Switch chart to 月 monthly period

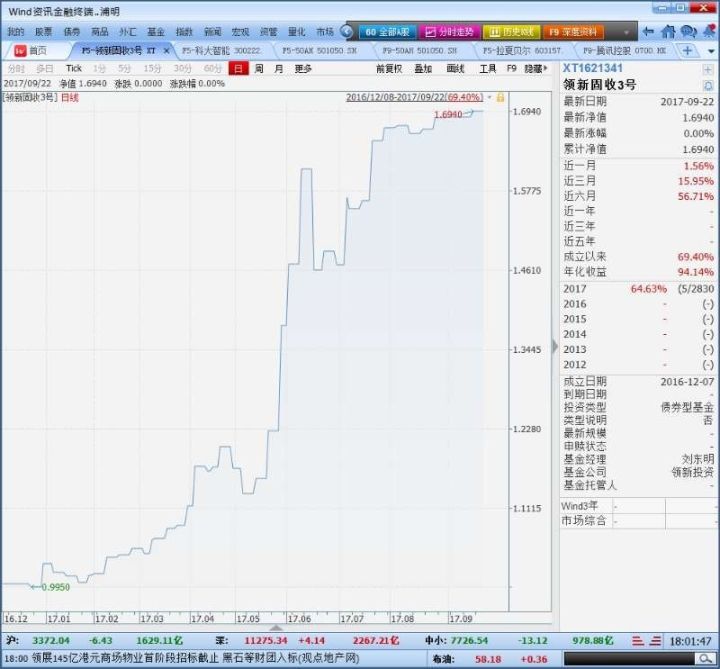point(278,69)
